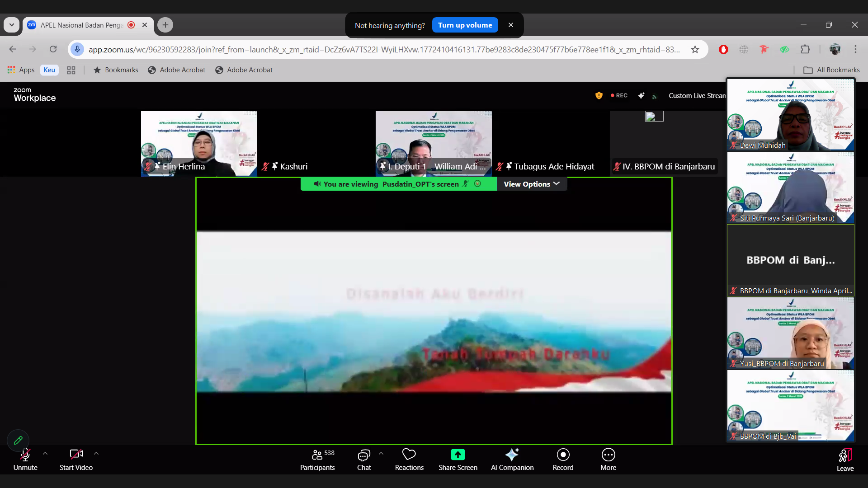The image size is (868, 488).
Task: Open the Chat panel
Action: tap(364, 459)
